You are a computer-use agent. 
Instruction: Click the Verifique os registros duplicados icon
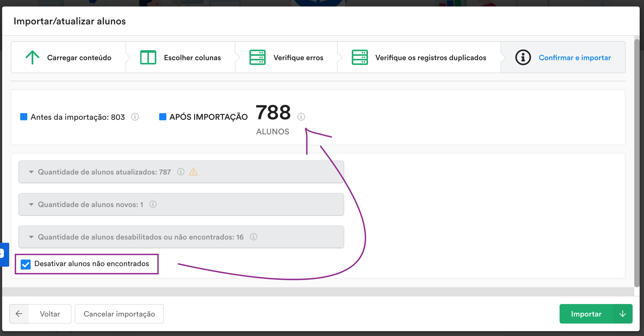(x=360, y=57)
